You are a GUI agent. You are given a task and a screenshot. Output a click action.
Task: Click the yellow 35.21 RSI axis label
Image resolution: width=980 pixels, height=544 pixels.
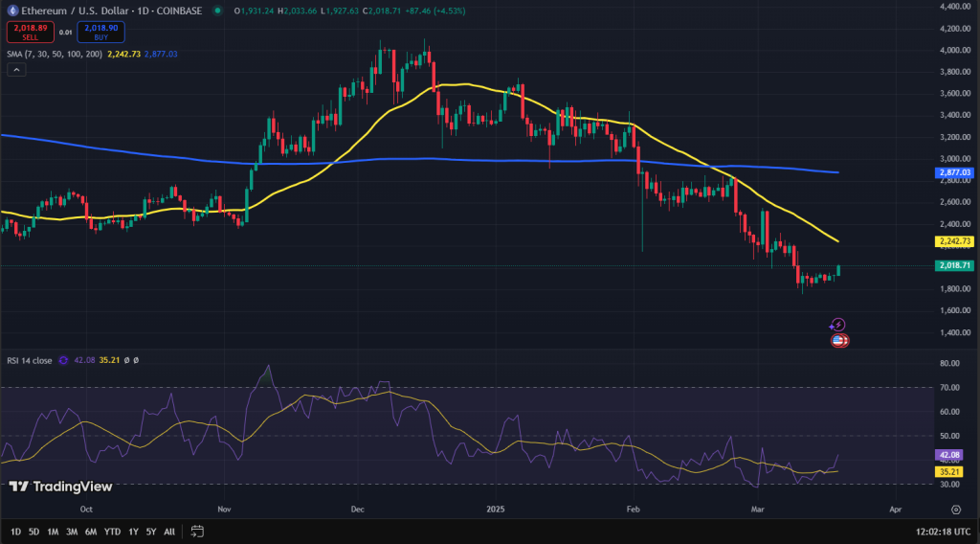pyautogui.click(x=949, y=472)
